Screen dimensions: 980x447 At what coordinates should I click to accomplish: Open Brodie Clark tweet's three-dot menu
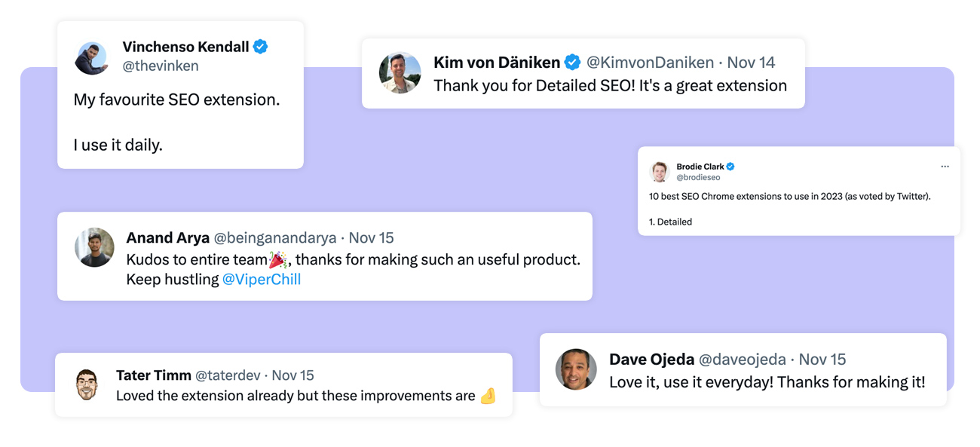[x=945, y=167]
